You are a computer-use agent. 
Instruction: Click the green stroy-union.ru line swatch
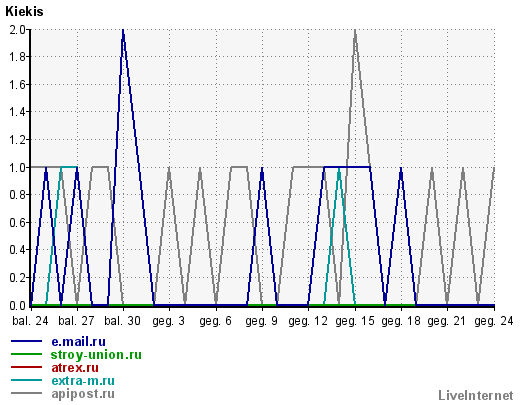pyautogui.click(x=26, y=354)
